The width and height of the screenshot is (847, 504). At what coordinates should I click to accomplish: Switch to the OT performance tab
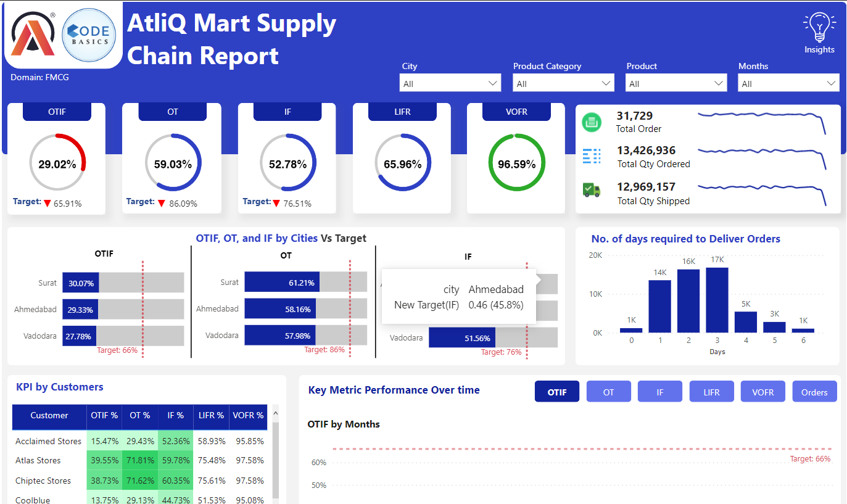point(172,112)
